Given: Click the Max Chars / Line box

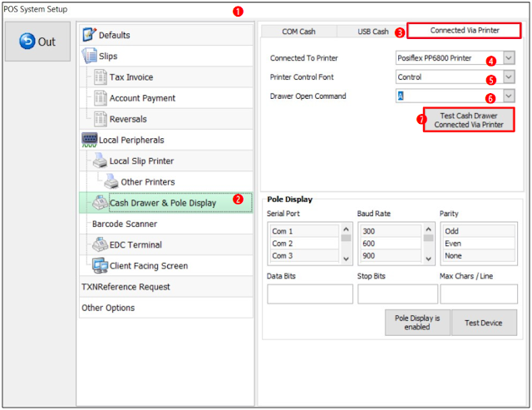Looking at the screenshot, I should pos(479,294).
